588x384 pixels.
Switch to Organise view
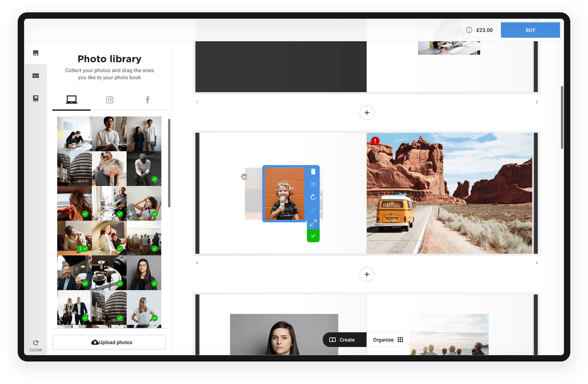pos(388,340)
